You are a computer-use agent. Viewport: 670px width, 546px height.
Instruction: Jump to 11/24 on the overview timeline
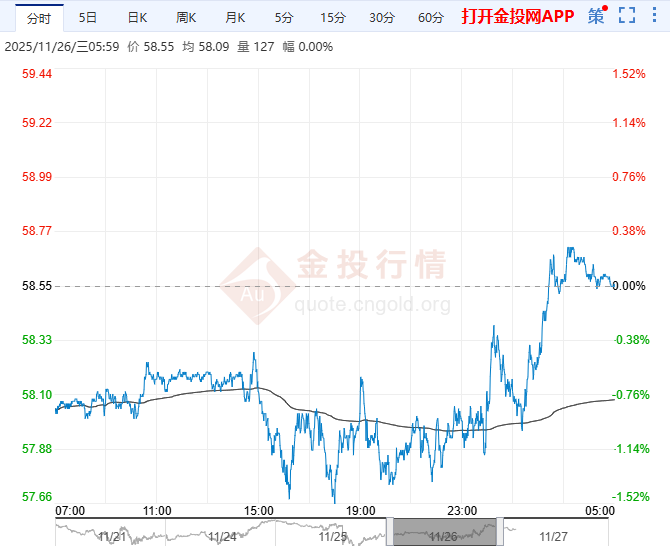click(x=222, y=536)
